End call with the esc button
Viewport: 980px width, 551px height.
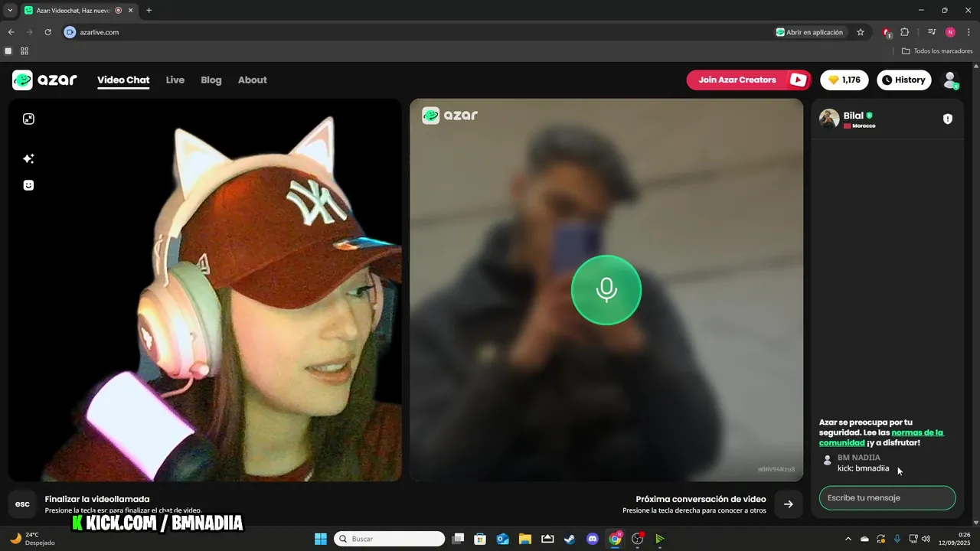(x=23, y=504)
